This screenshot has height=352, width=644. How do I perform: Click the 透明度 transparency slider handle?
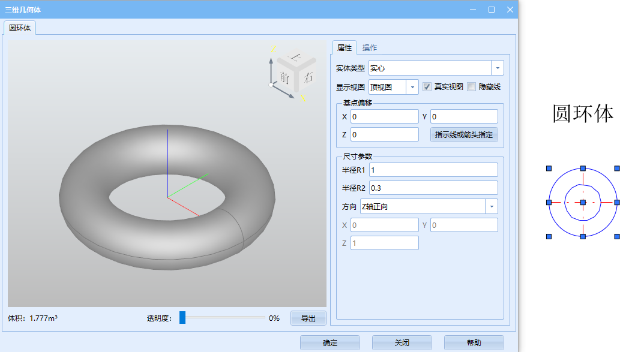click(x=182, y=318)
